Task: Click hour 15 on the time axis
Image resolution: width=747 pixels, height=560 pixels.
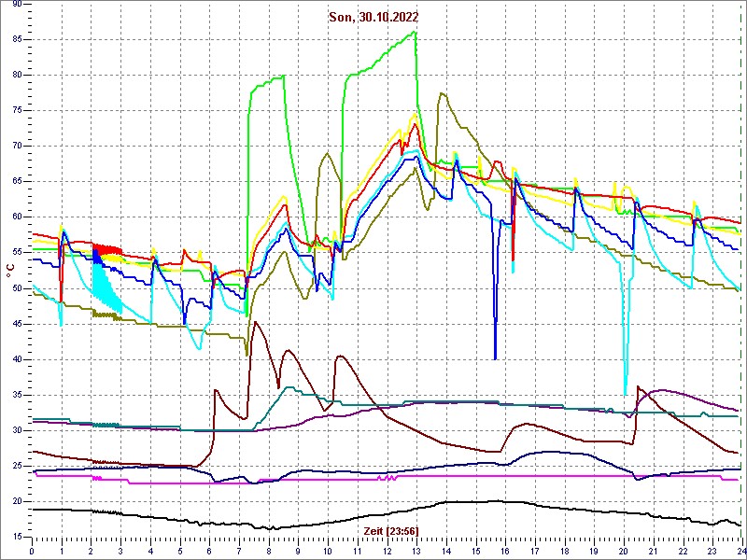Action: [475, 551]
